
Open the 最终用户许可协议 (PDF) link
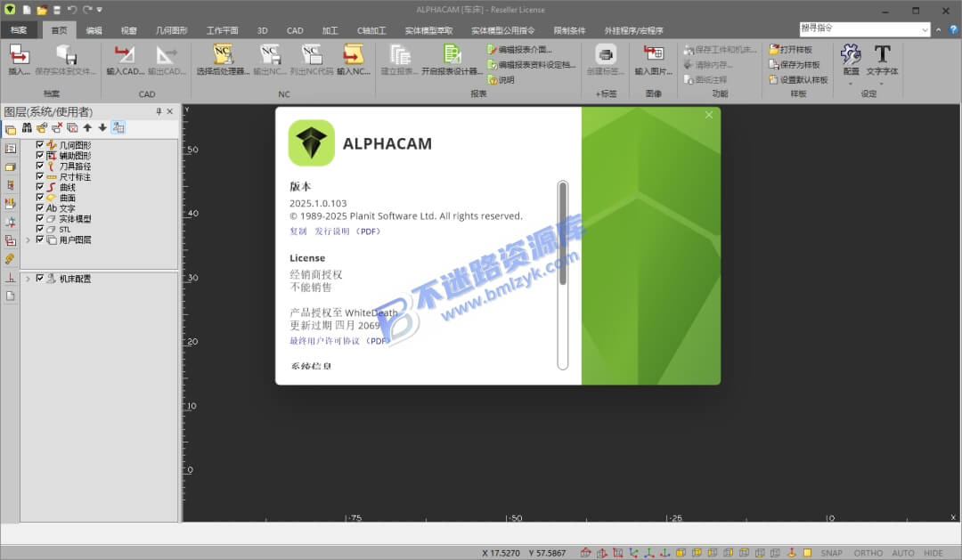(x=339, y=341)
